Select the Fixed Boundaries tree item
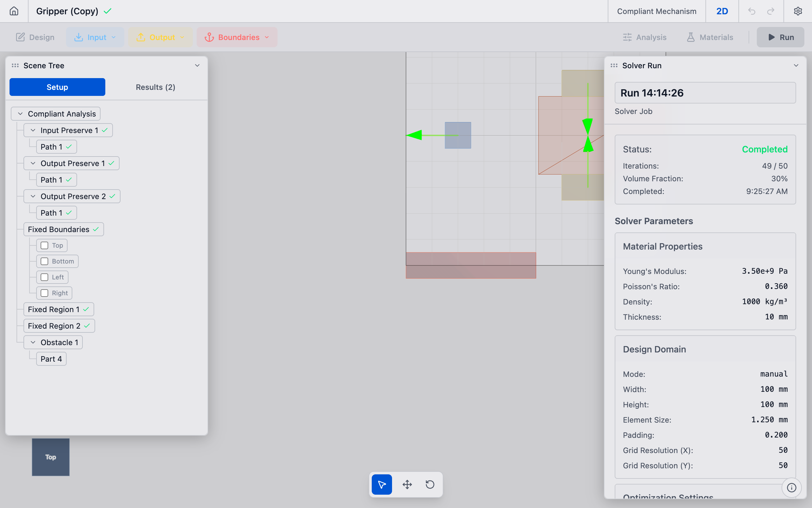The height and width of the screenshot is (508, 812). 64,229
